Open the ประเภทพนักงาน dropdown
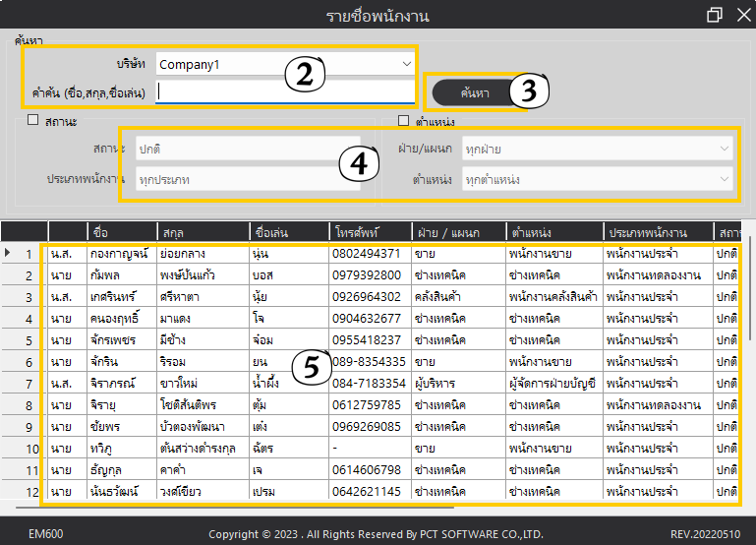756x545 pixels. coord(248,180)
